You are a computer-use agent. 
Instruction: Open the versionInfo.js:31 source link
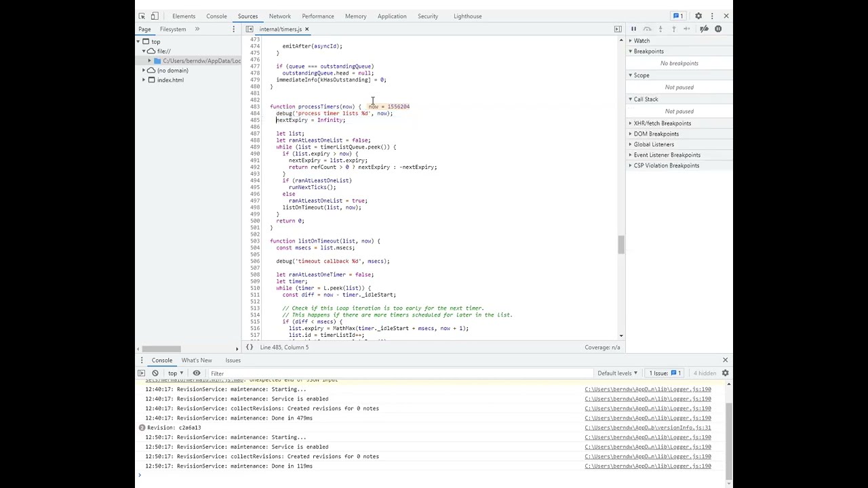pyautogui.click(x=648, y=428)
